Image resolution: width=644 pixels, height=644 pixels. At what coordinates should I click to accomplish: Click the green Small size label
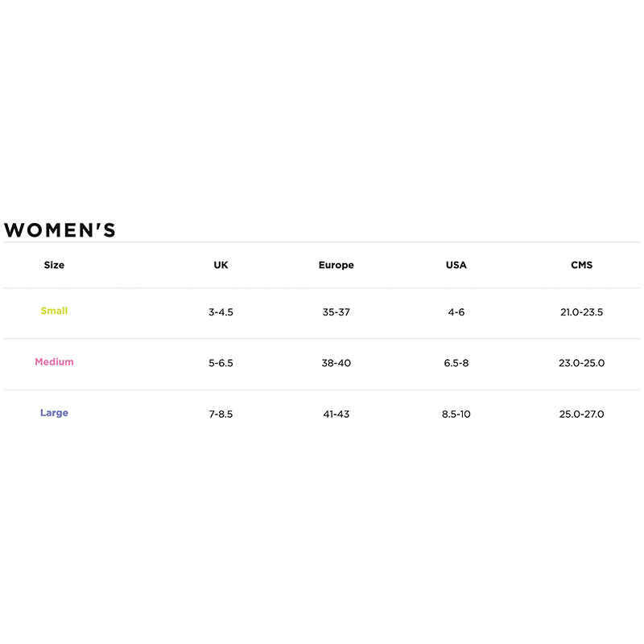click(54, 311)
